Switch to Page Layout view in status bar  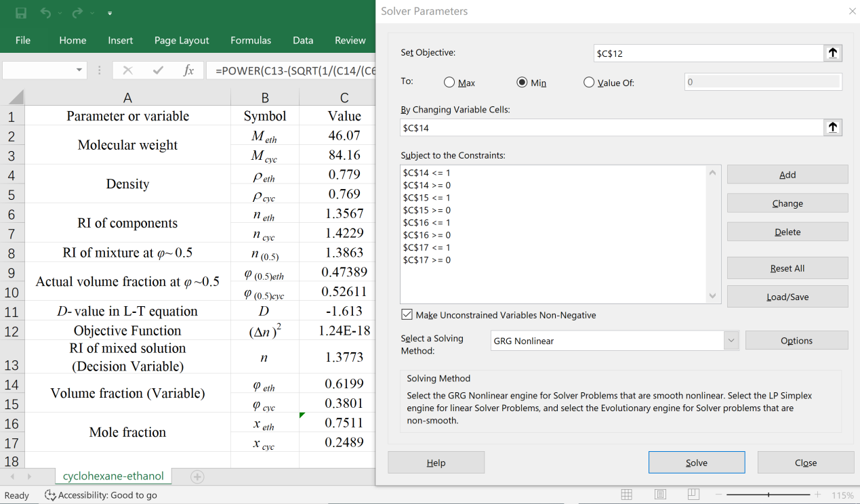[x=660, y=495]
